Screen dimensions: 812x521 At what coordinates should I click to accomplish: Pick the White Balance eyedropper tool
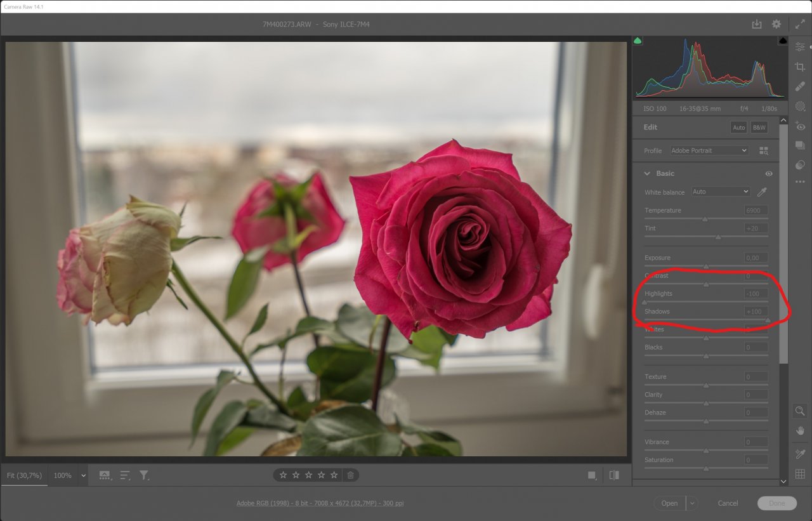pos(763,192)
